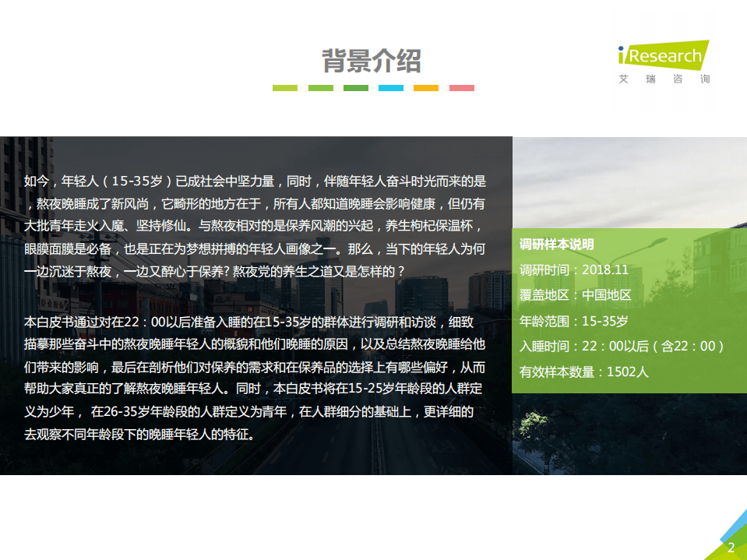Image resolution: width=747 pixels, height=560 pixels.
Task: Click the blue accent bar under the heading
Action: point(391,89)
